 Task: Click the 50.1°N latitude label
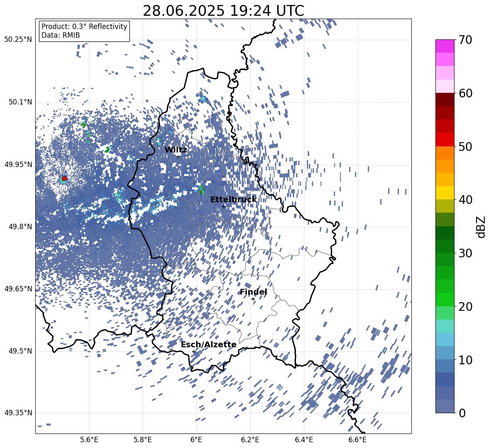pos(20,102)
